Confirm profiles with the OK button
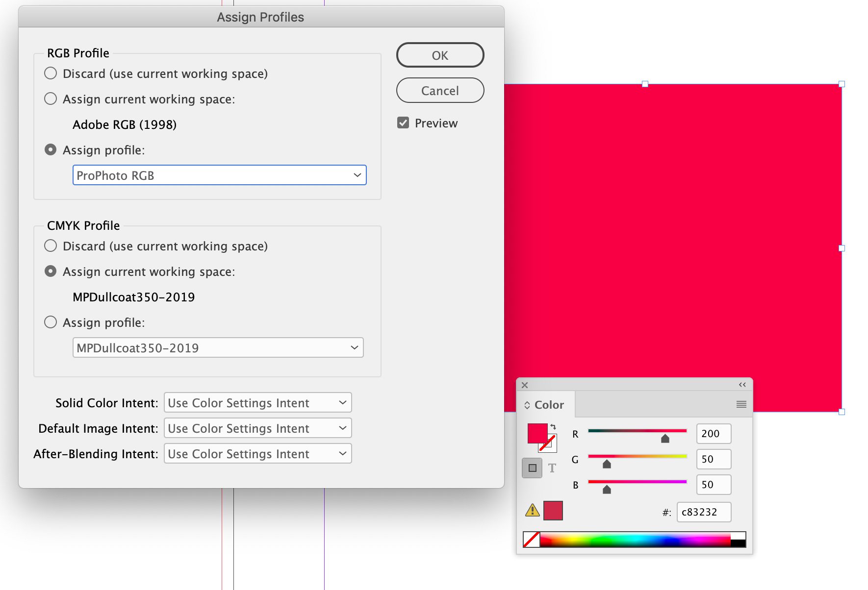Image resolution: width=868 pixels, height=590 pixels. point(440,55)
